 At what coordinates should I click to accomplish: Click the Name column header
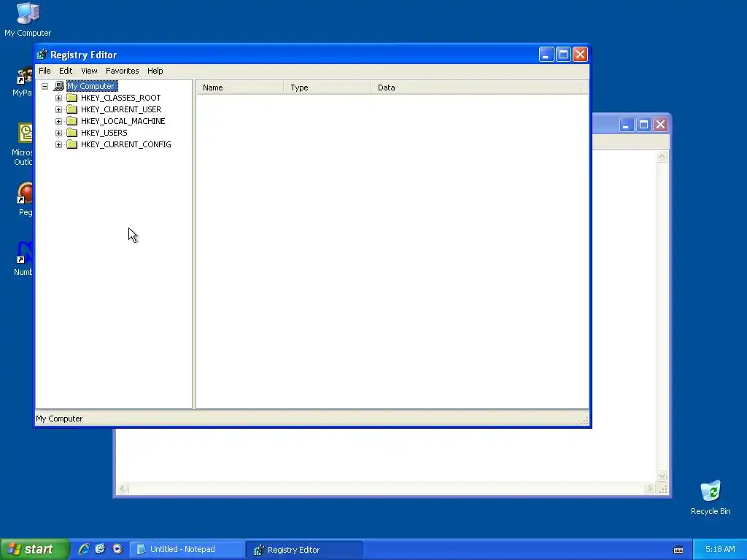pos(240,87)
